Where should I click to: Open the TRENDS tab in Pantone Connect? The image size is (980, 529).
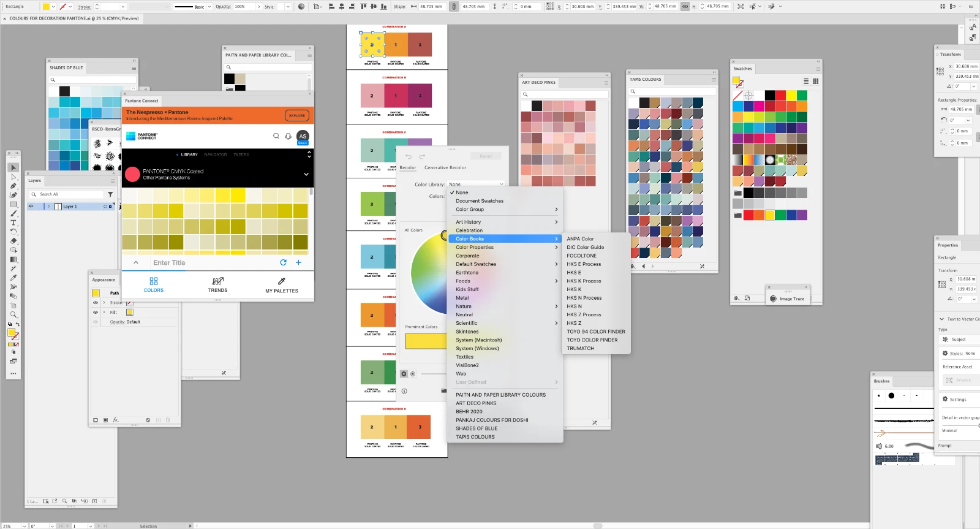tap(217, 285)
